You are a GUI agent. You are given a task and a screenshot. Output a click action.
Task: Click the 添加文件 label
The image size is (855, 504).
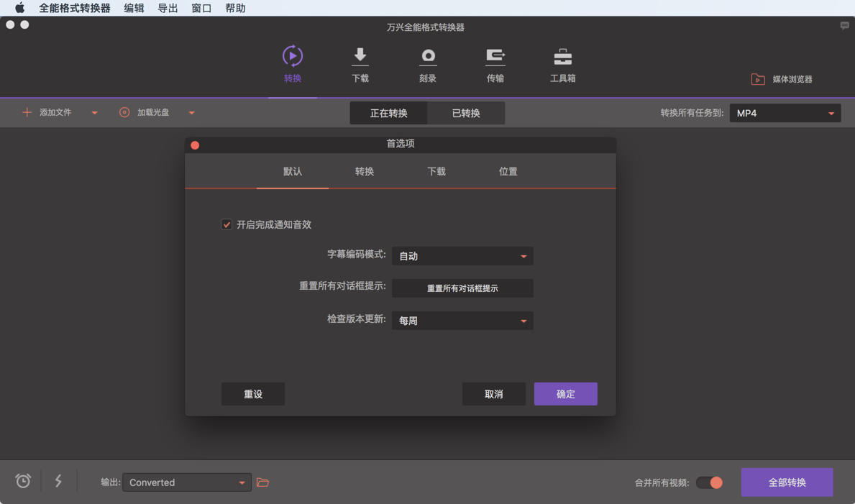55,112
